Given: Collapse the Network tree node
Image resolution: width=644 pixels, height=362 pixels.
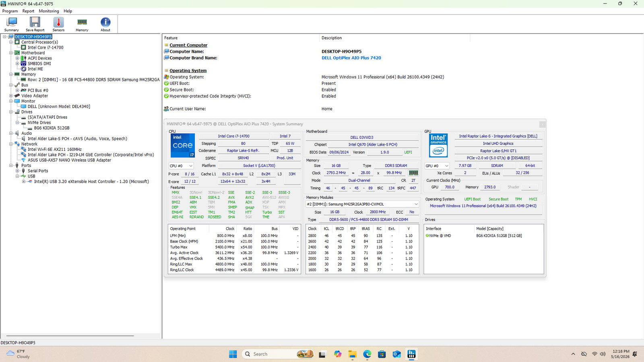Looking at the screenshot, I should [11, 144].
